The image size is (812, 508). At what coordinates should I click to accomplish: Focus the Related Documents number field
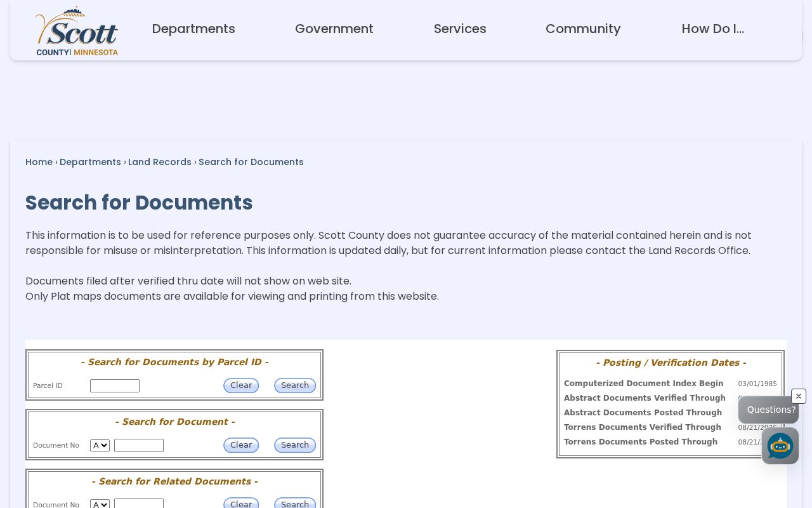click(x=139, y=504)
